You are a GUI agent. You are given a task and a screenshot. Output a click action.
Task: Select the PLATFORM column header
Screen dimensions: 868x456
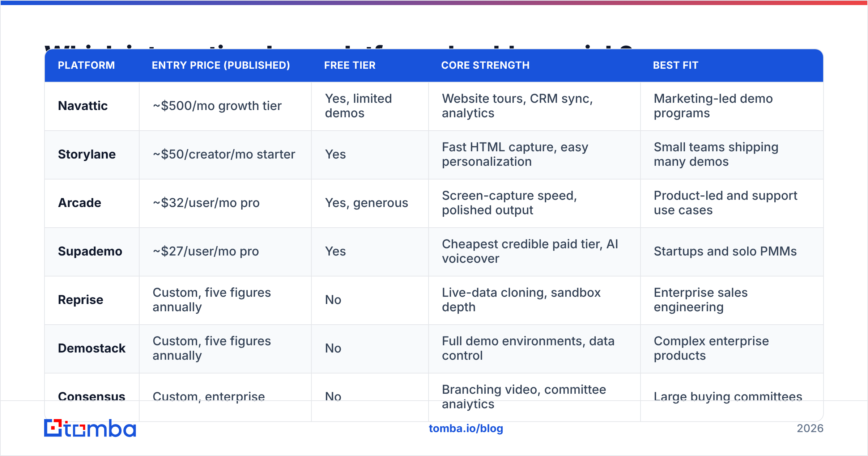tap(86, 65)
